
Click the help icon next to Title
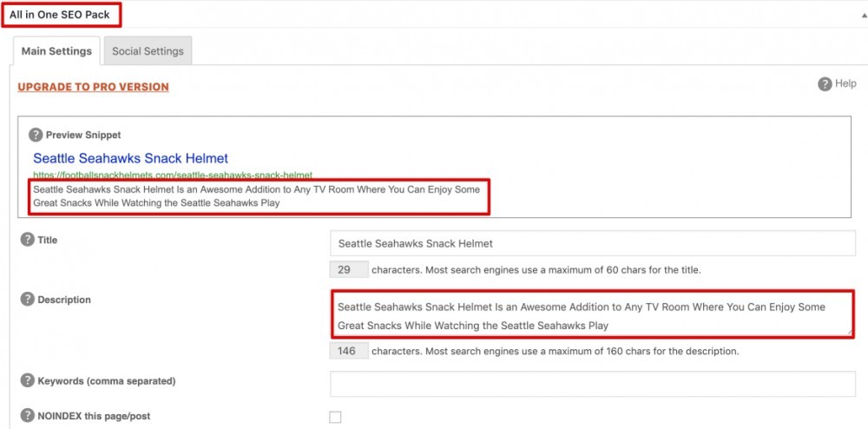pos(27,240)
